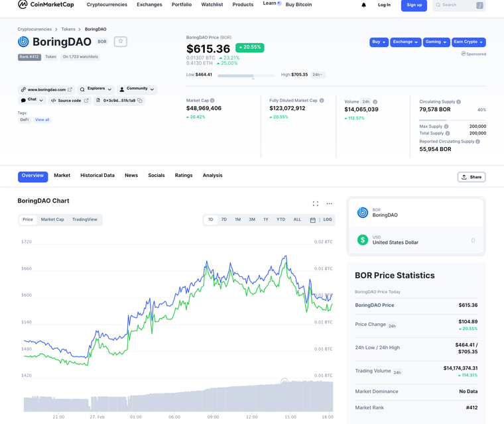This screenshot has height=424, width=504.
Task: Click the View all tags link
Action: 42,120
